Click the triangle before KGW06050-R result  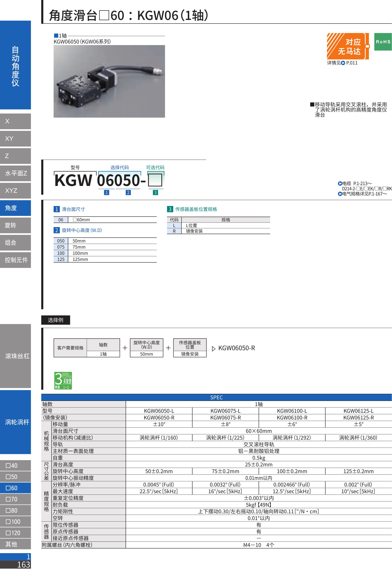click(x=213, y=349)
